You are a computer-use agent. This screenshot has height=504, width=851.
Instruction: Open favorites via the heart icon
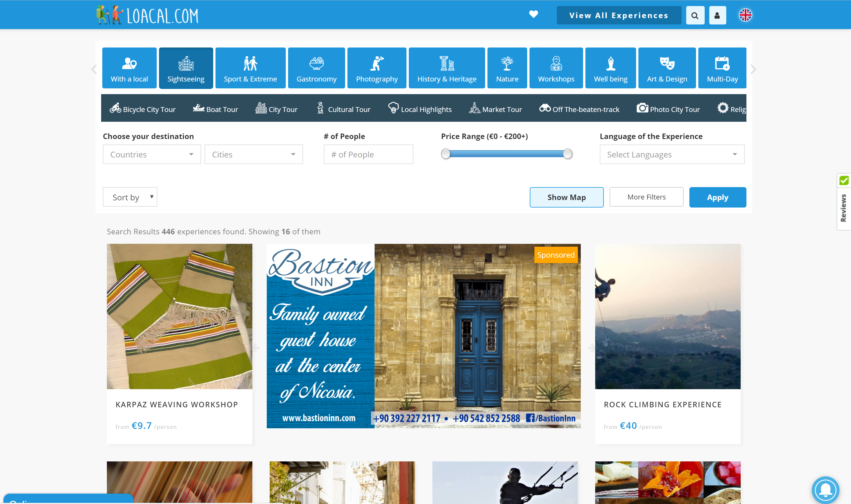pyautogui.click(x=534, y=15)
